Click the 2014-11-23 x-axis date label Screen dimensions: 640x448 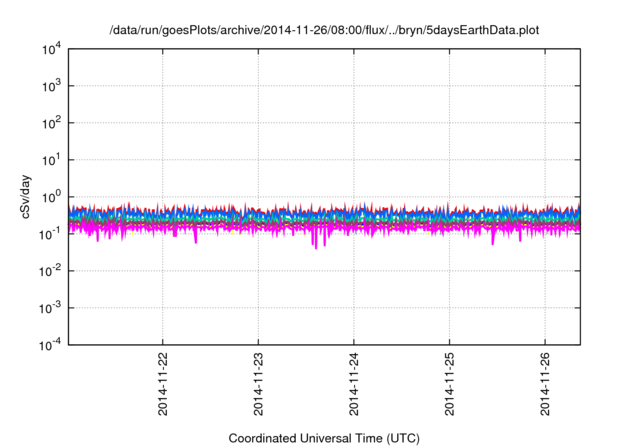[x=258, y=384]
